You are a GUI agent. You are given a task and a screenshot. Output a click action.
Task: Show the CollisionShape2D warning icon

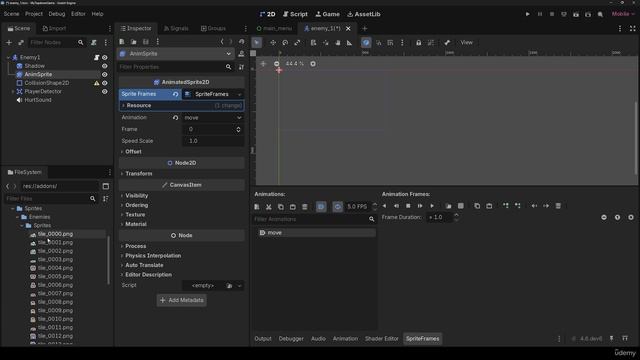[97, 83]
